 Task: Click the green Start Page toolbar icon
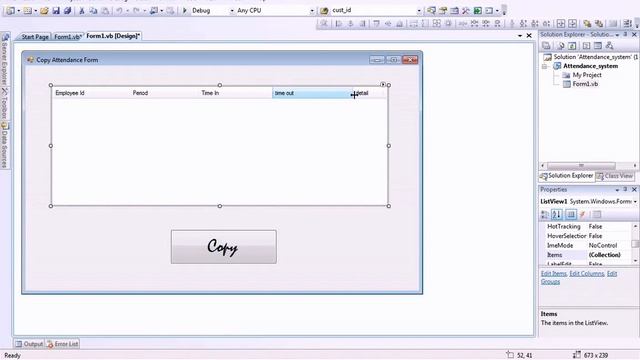(478, 11)
